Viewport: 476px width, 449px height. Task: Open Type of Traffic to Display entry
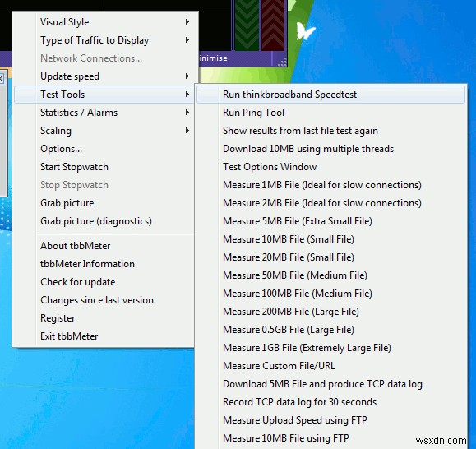tap(105, 40)
